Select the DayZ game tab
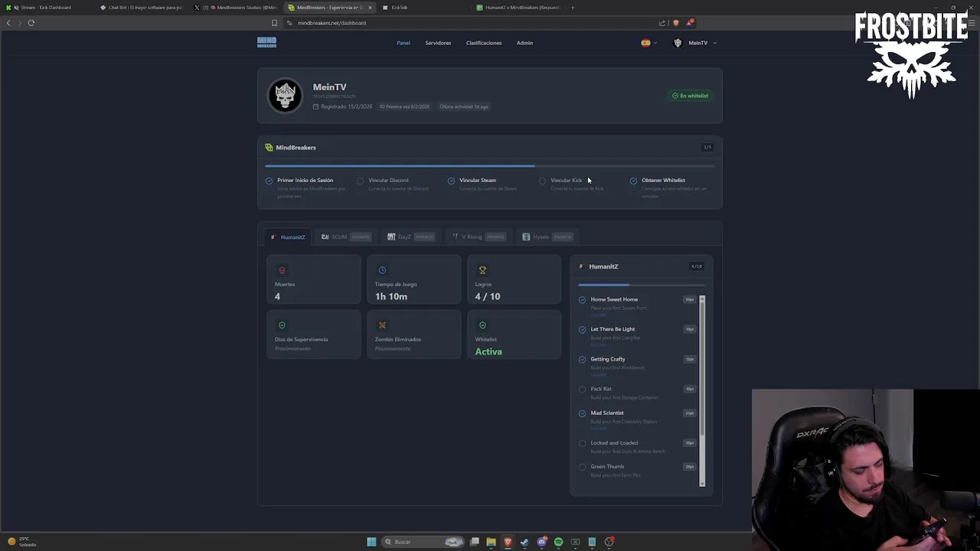This screenshot has width=980, height=551. coord(411,237)
